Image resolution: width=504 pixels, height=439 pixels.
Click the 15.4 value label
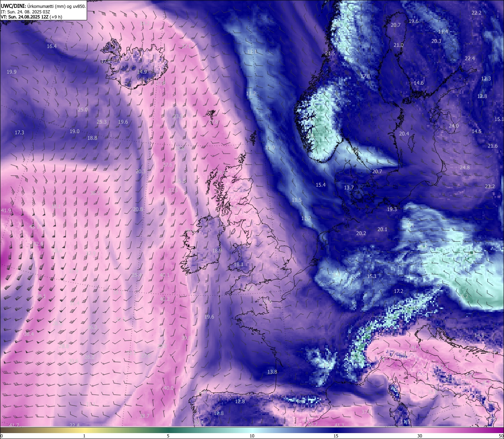coord(321,185)
